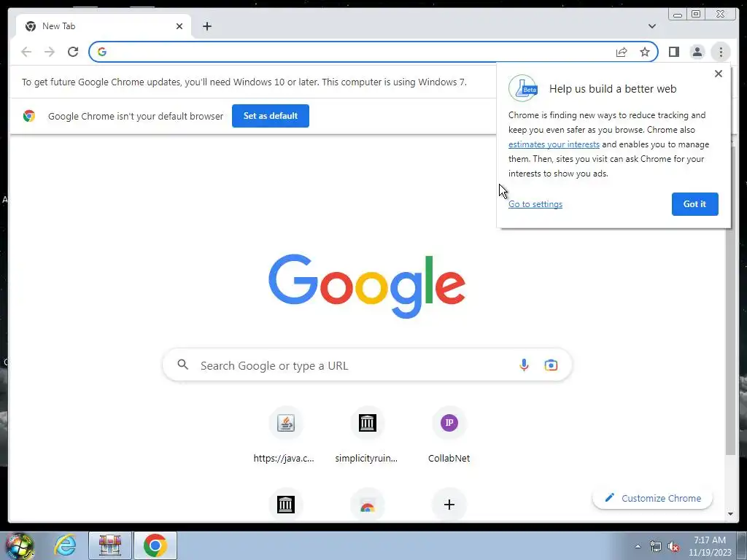Click the Google logo
The height and width of the screenshot is (560, 747).
367,286
